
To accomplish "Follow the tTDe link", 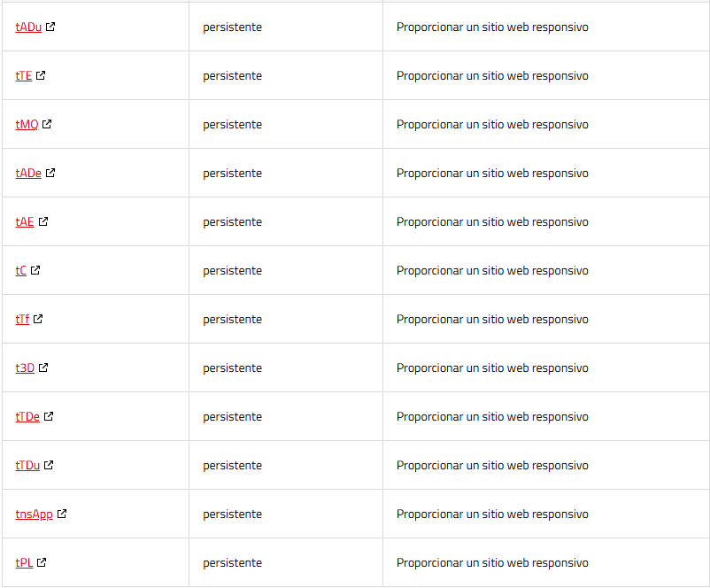I will pyautogui.click(x=27, y=417).
